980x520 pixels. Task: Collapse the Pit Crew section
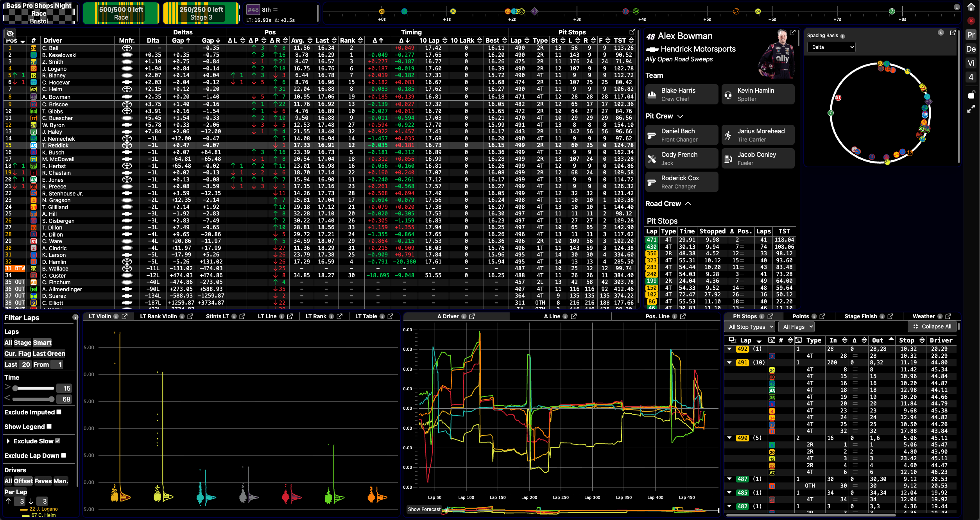(x=680, y=116)
